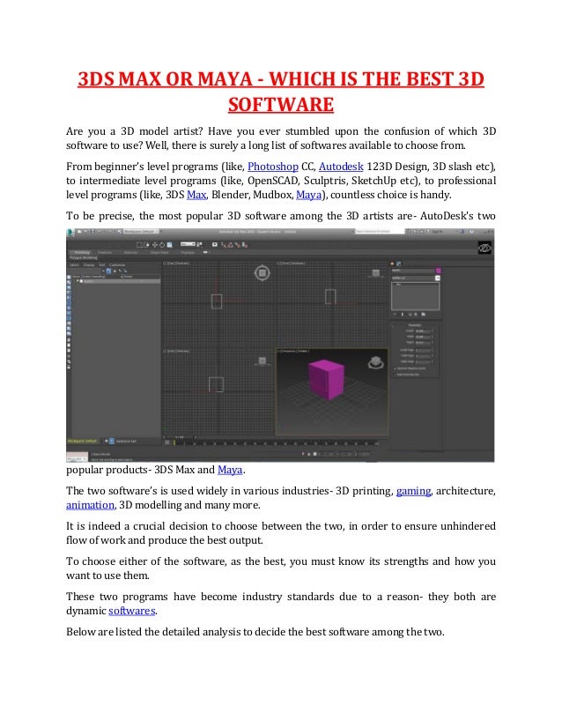
Task: Click the Height spinner arrows
Action: click(x=433, y=343)
